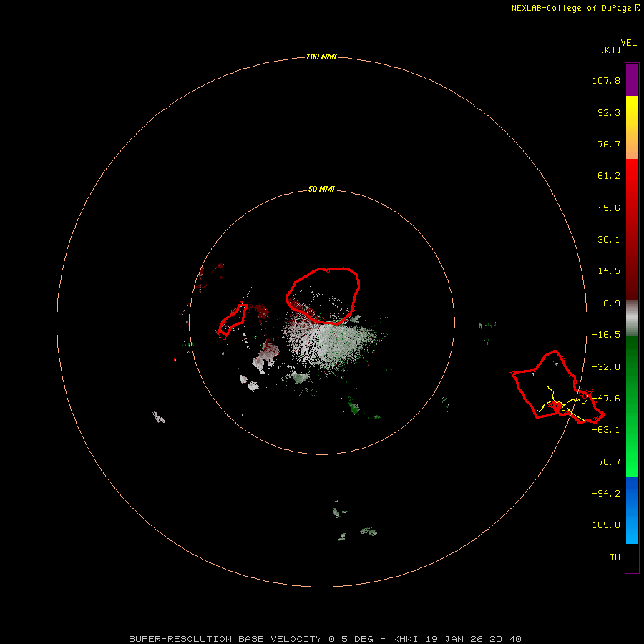644x644 pixels.
Task: Click the 20:40 timestamp in caption
Action: point(506,639)
